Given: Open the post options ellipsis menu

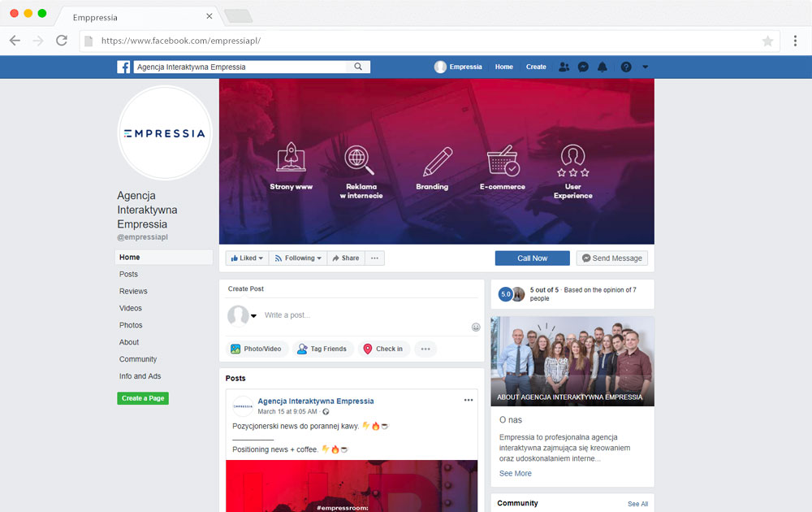Looking at the screenshot, I should 469,400.
